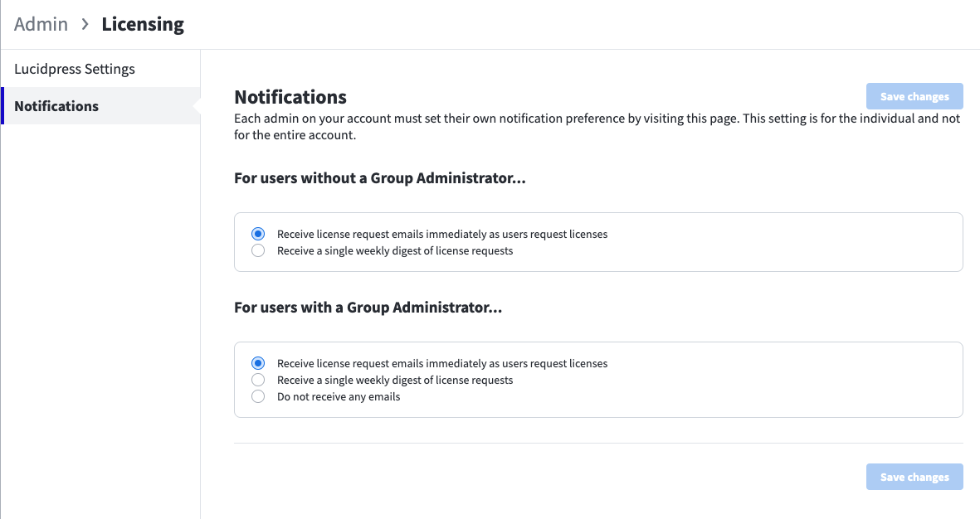The image size is (980, 519).
Task: Click the 'For users without a Group Administrator...' heading
Action: (380, 178)
